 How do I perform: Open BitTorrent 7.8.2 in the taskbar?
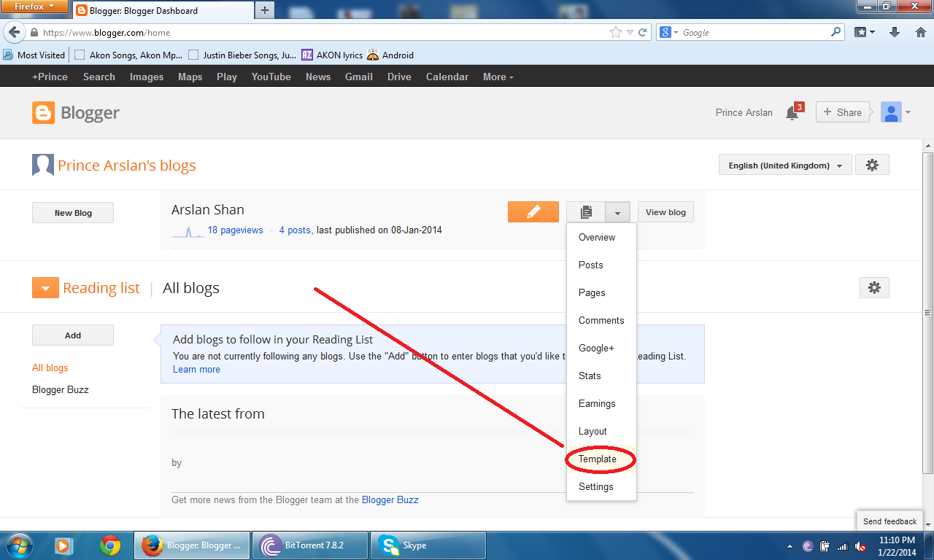click(310, 545)
